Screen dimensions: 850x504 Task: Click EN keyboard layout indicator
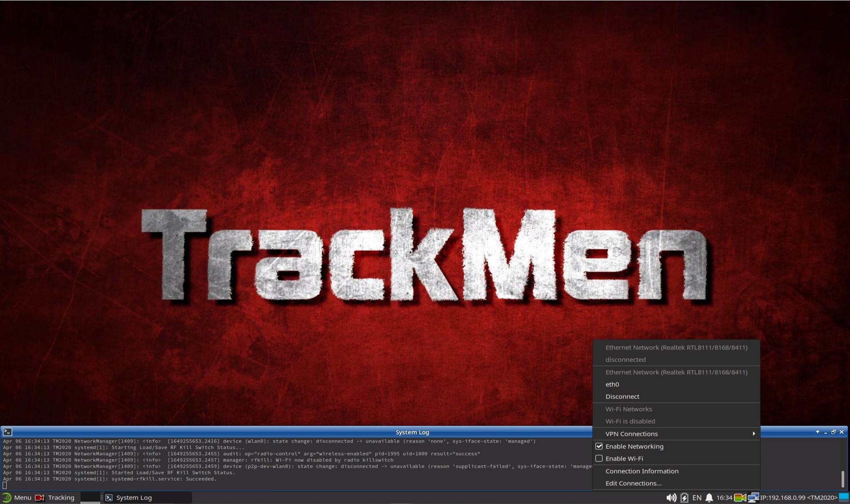coord(696,497)
